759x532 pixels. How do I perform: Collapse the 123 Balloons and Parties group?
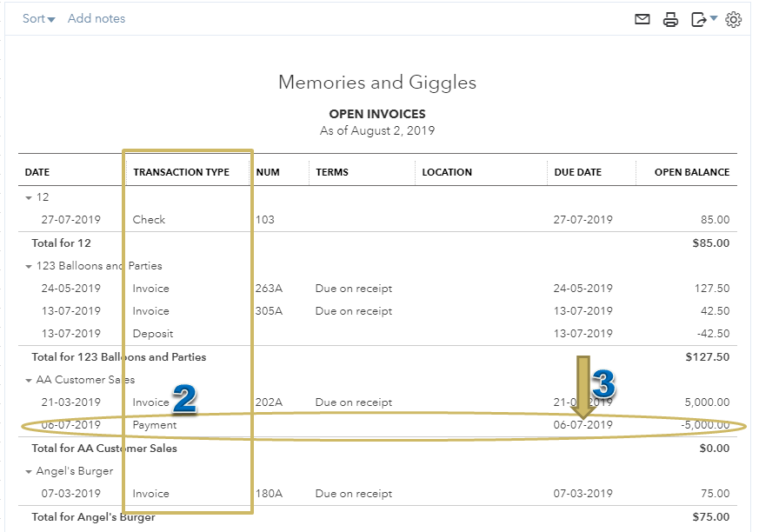[28, 265]
